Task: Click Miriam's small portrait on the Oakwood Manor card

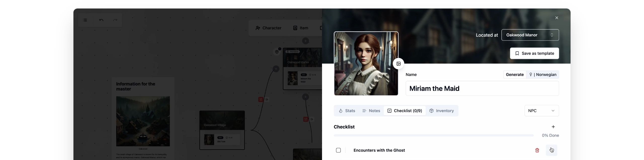Action: pyautogui.click(x=293, y=78)
